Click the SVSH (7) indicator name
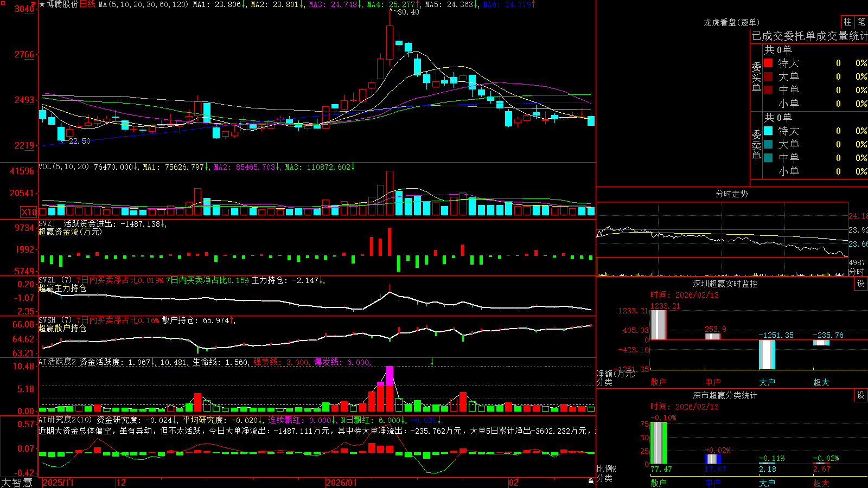 [x=55, y=320]
